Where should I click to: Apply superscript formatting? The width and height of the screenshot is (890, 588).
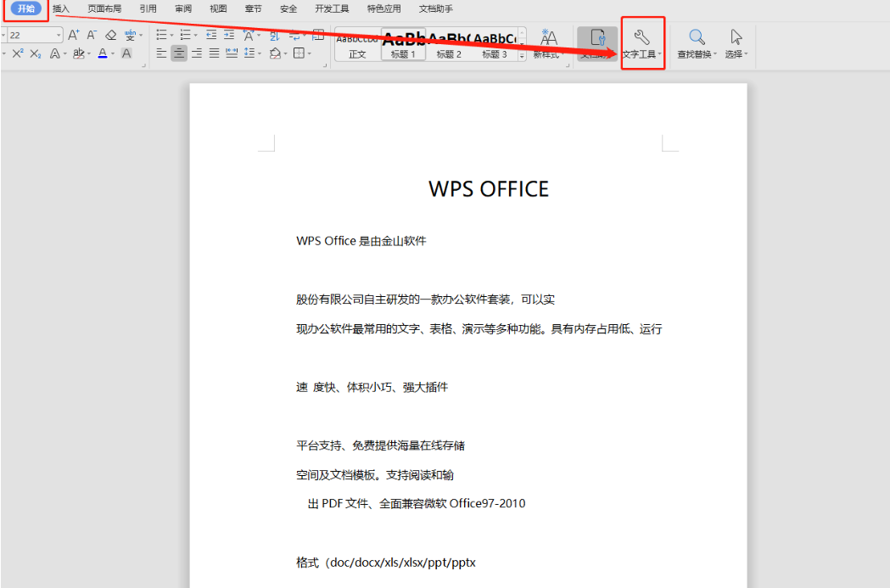[17, 53]
